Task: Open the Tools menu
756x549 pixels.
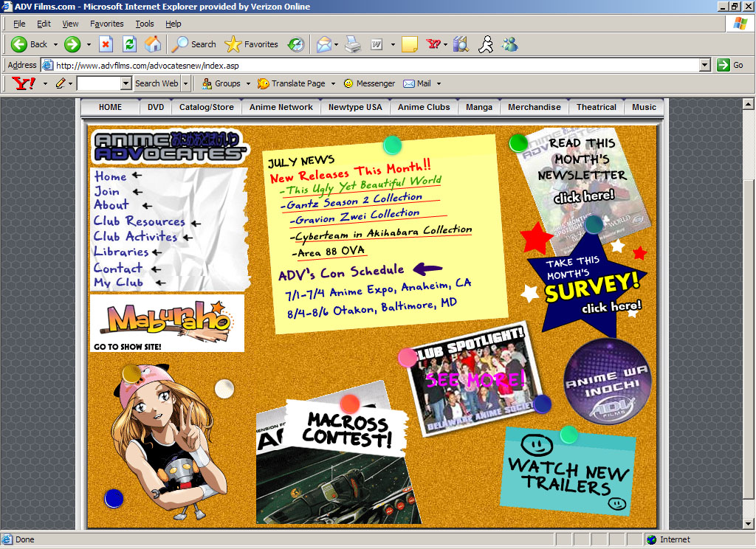Action: click(x=145, y=24)
